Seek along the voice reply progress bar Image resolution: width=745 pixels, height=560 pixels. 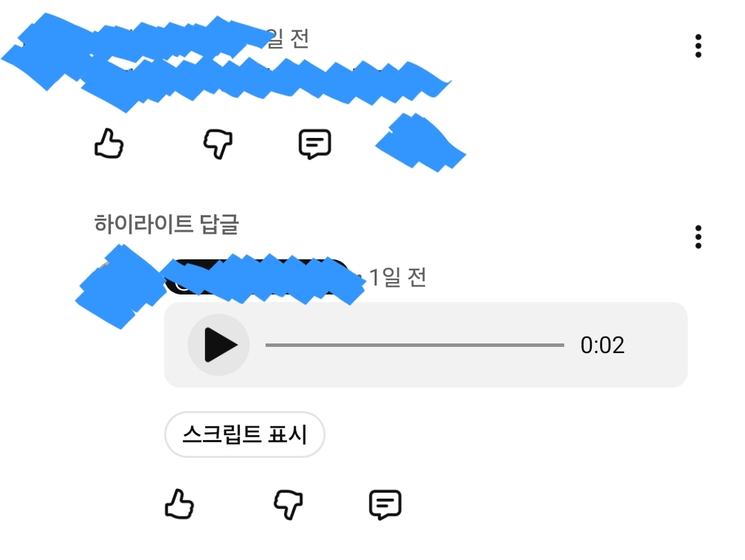pos(415,346)
